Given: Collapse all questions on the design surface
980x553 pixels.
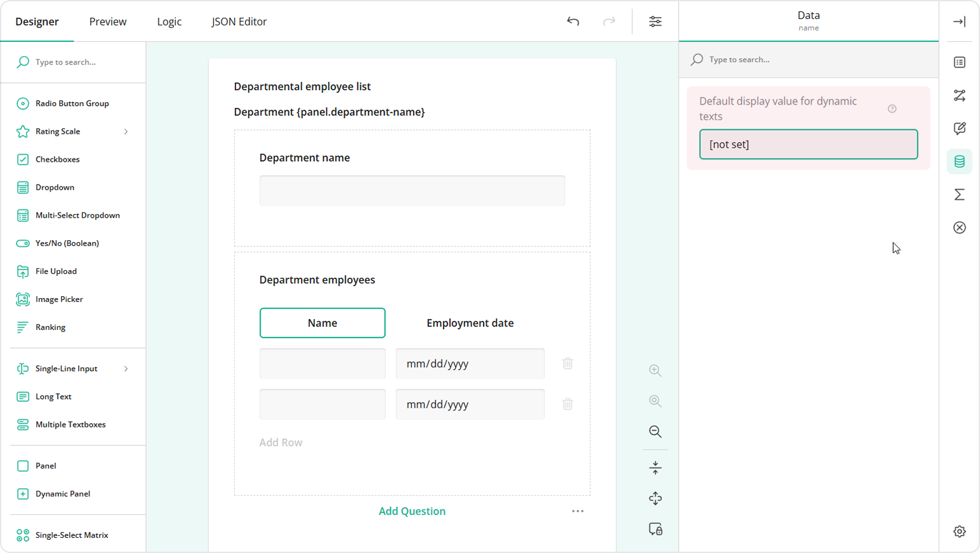Looking at the screenshot, I should (655, 467).
